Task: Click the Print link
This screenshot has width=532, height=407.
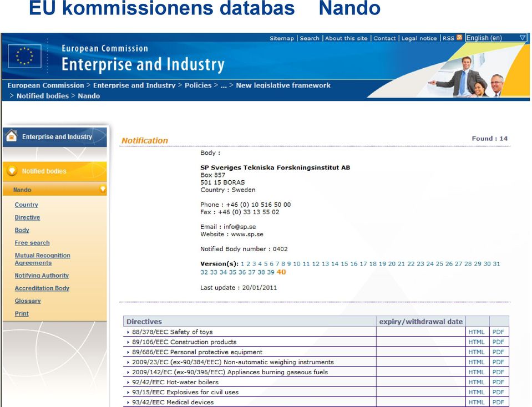Action: click(22, 313)
